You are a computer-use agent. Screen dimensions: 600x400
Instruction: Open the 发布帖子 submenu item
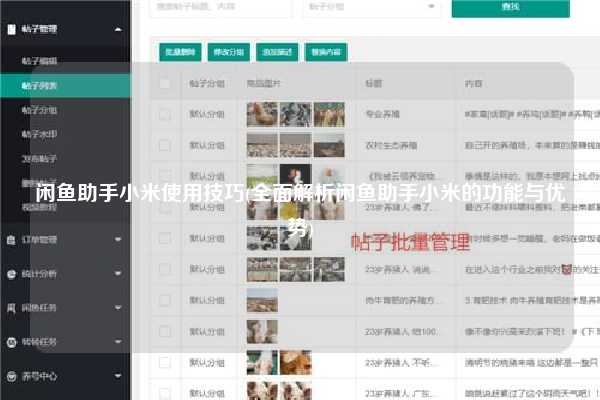point(39,158)
